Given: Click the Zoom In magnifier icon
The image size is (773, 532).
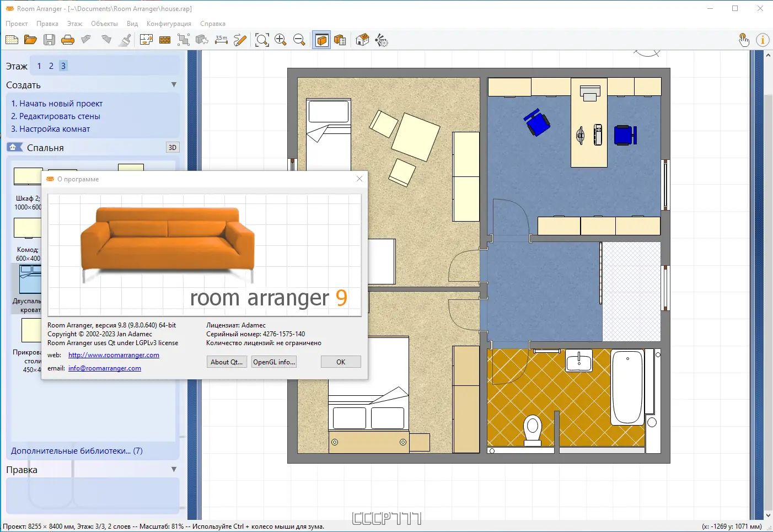Looking at the screenshot, I should [281, 39].
